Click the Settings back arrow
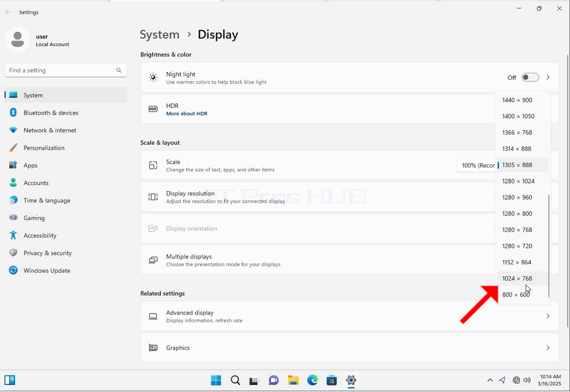570x392 pixels. [x=8, y=12]
